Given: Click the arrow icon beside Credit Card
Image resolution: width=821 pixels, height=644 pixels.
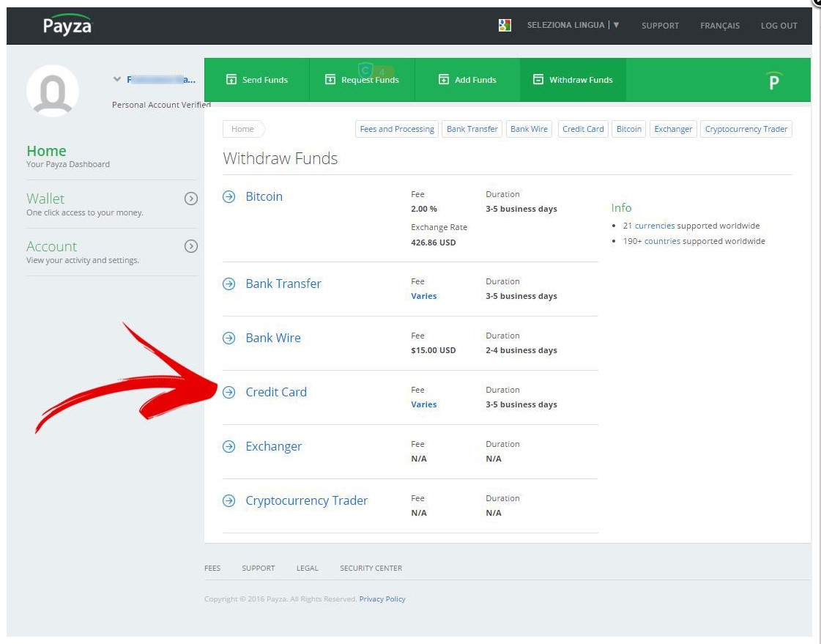Looking at the screenshot, I should [x=229, y=393].
